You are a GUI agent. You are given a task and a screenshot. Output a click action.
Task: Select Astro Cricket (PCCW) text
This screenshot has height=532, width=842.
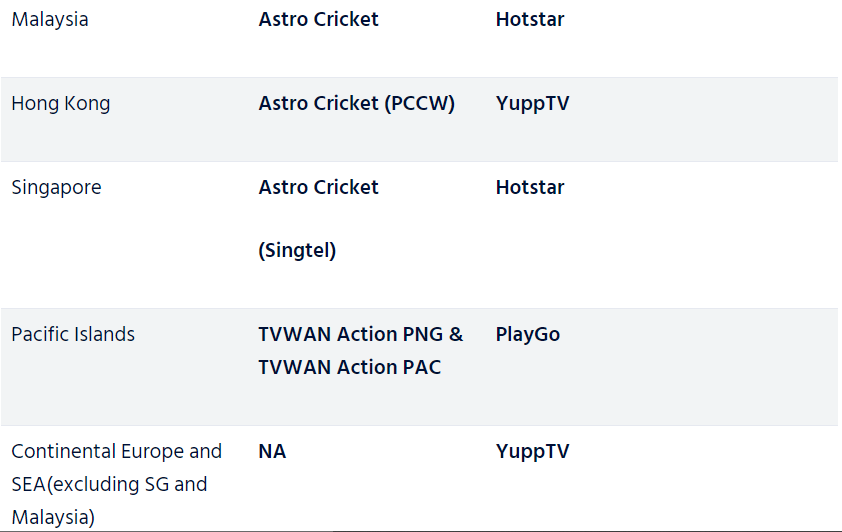pyautogui.click(x=357, y=104)
